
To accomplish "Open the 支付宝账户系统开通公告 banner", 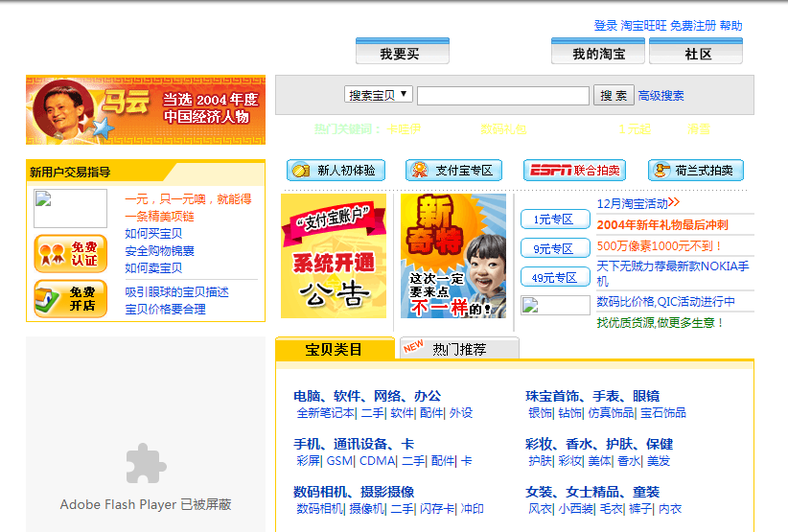I will click(x=334, y=256).
